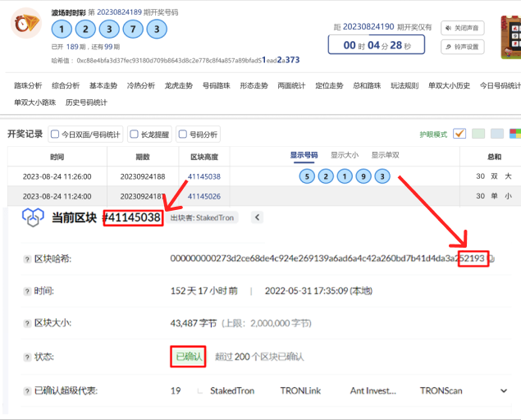Screen dimensions: 521x420
Task: Switch to 显示单双 tab
Action: (385, 155)
